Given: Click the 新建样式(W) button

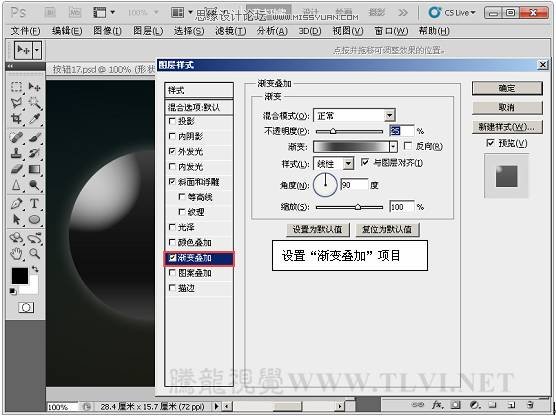Looking at the screenshot, I should [x=507, y=127].
